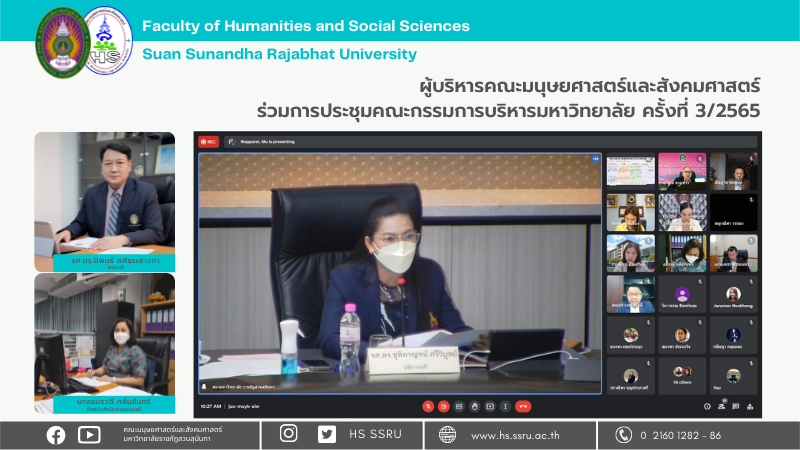Open the Activities panel icon

(750, 406)
